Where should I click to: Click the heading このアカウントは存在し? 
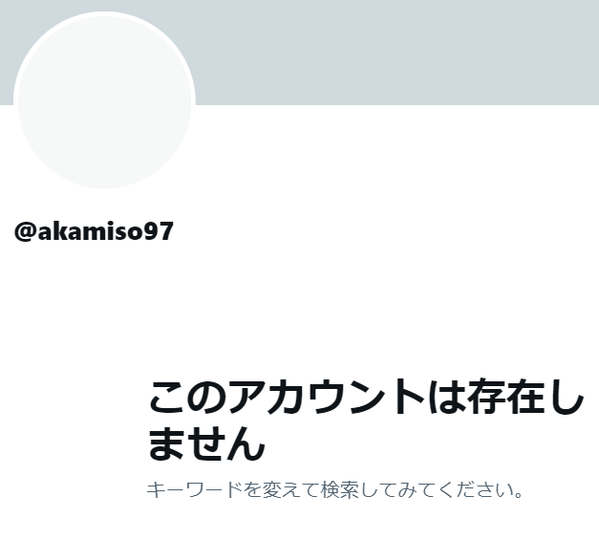[367, 397]
